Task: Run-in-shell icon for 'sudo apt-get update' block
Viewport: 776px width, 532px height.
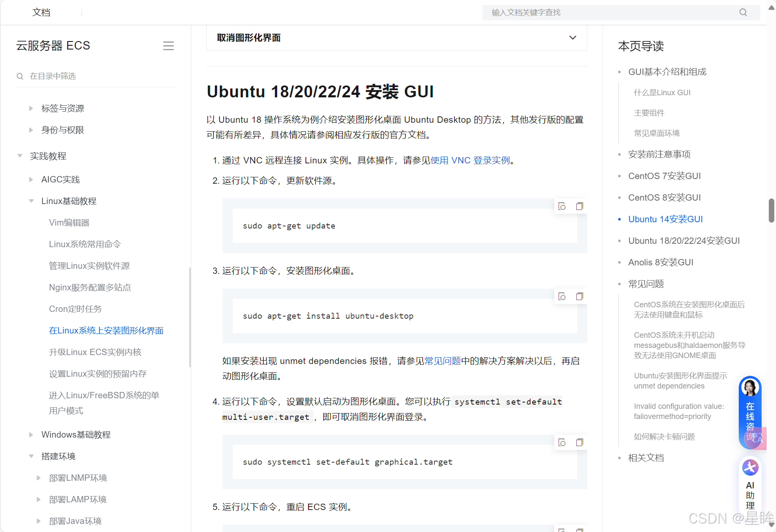Action: (x=562, y=206)
